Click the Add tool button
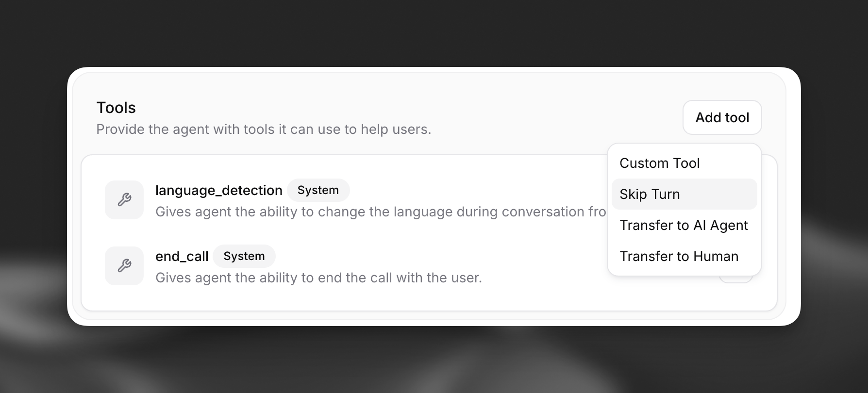 pyautogui.click(x=722, y=117)
